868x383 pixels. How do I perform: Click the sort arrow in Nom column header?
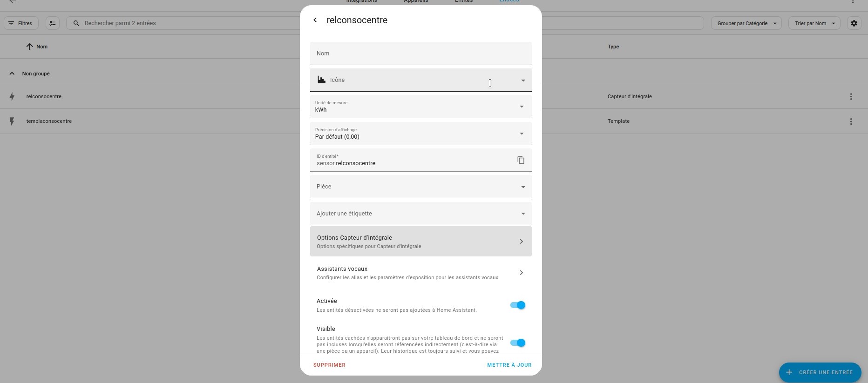(29, 47)
